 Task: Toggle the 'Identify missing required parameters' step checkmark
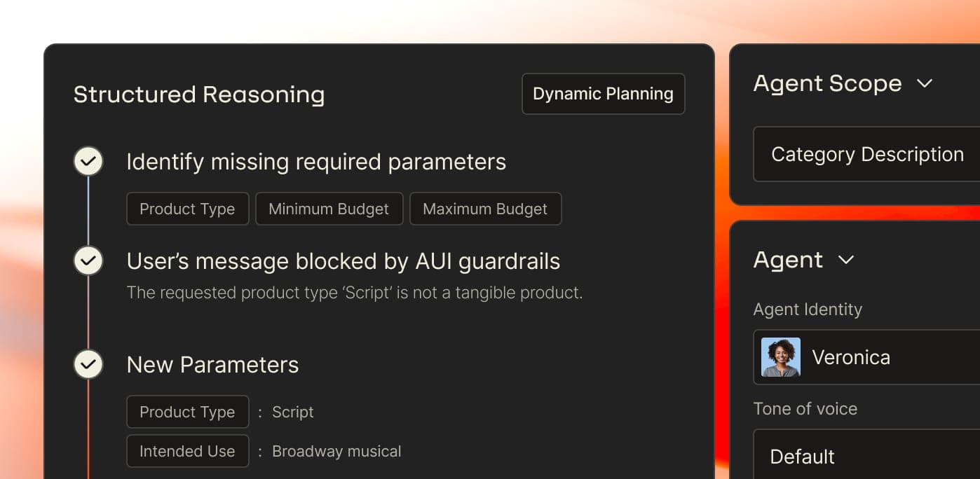[x=88, y=162]
